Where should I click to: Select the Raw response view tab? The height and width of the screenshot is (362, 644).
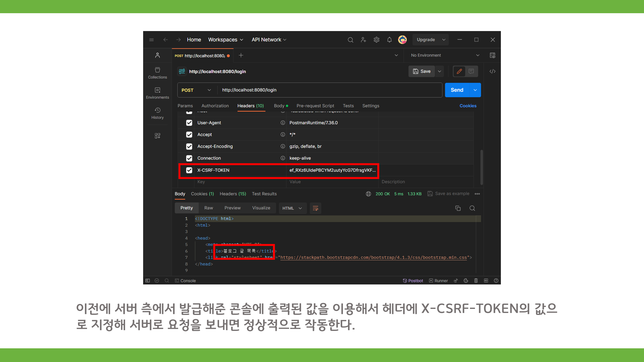pos(208,208)
